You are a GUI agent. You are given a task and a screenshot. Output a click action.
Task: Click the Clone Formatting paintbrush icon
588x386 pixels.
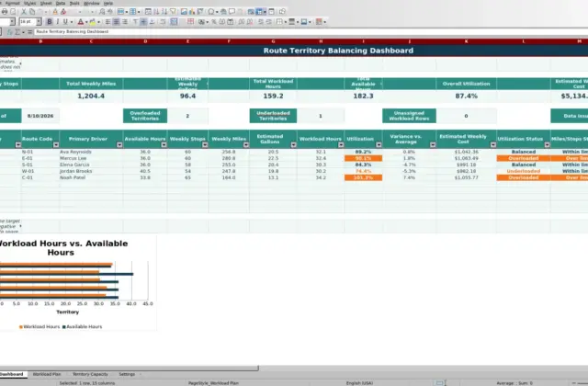[x=55, y=12]
